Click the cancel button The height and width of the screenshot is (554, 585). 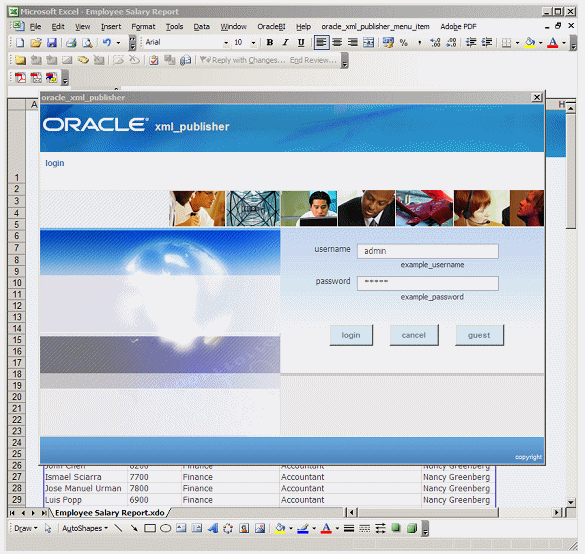(x=414, y=335)
